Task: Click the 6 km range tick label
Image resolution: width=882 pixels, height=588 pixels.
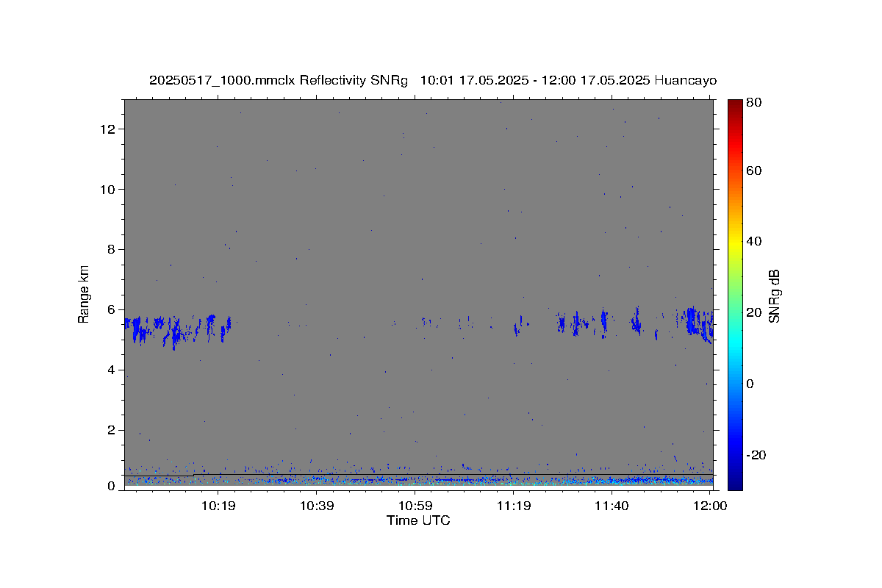Action: [112, 310]
